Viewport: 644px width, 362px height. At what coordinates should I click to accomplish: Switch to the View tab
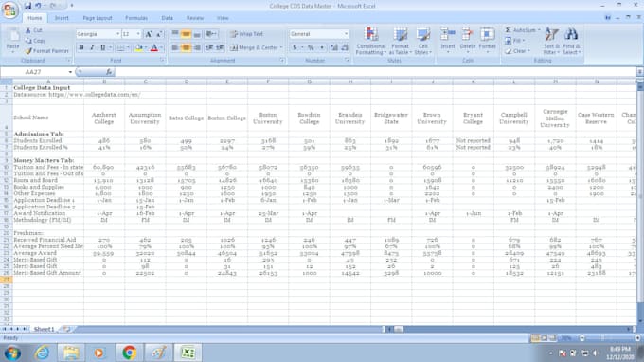[223, 18]
